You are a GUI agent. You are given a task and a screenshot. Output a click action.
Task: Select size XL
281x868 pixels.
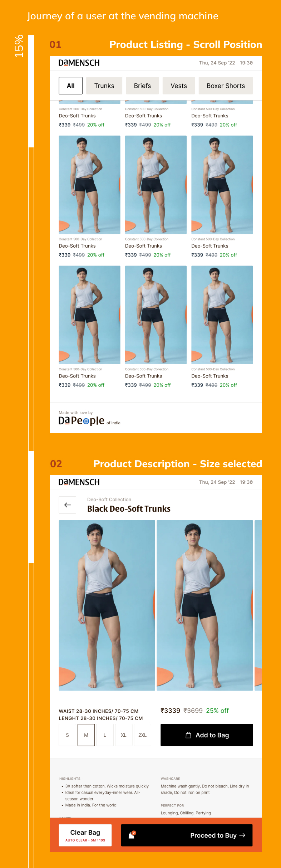click(x=124, y=735)
